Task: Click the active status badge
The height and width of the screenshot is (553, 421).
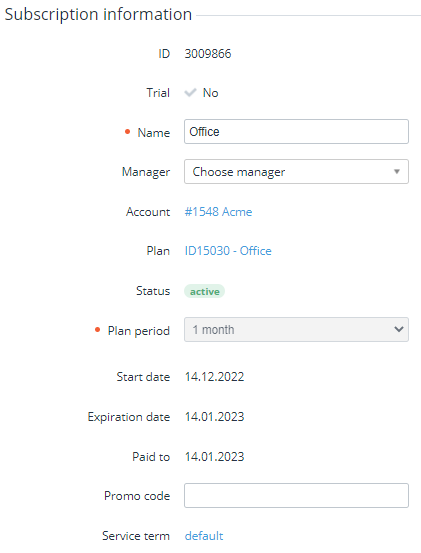Action: 205,291
